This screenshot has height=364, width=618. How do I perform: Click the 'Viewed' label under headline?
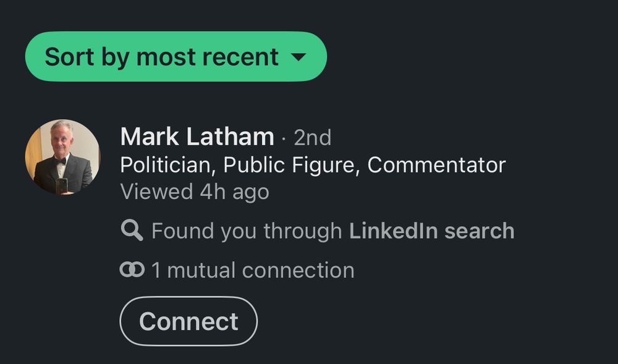[x=156, y=192]
